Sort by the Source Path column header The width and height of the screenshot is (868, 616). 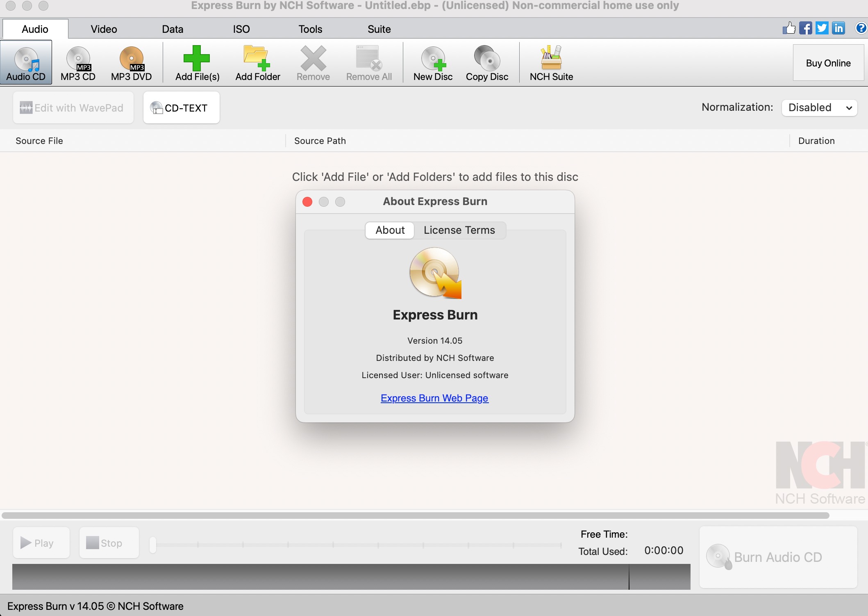[x=537, y=141]
